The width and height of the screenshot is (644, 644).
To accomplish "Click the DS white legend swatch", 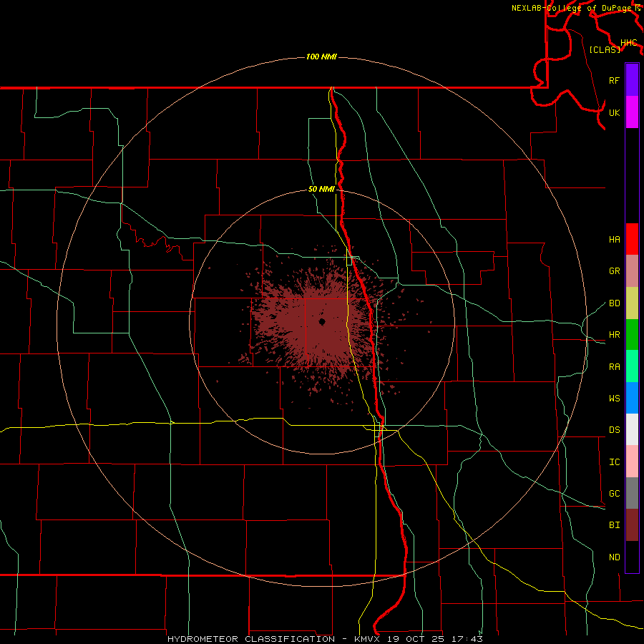I will [632, 429].
